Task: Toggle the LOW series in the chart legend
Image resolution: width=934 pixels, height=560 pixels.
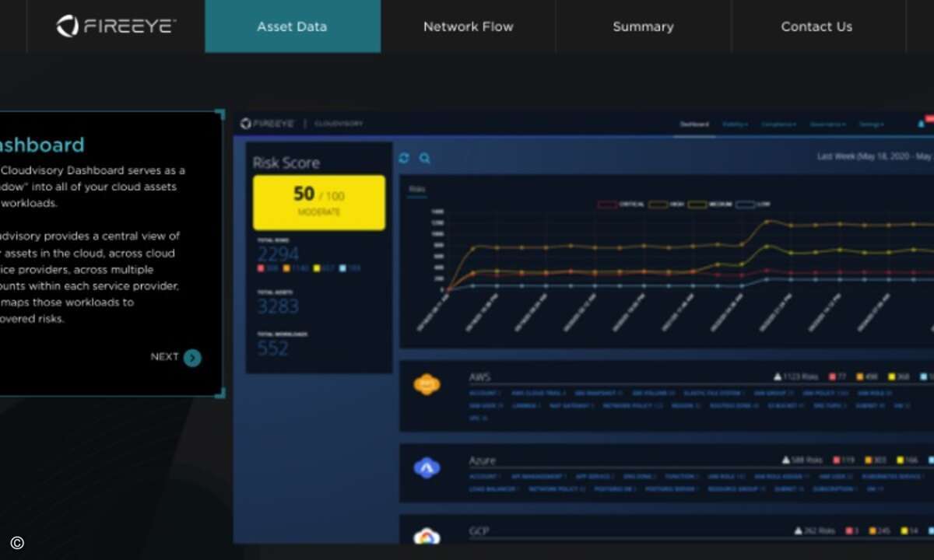Action: pyautogui.click(x=753, y=205)
